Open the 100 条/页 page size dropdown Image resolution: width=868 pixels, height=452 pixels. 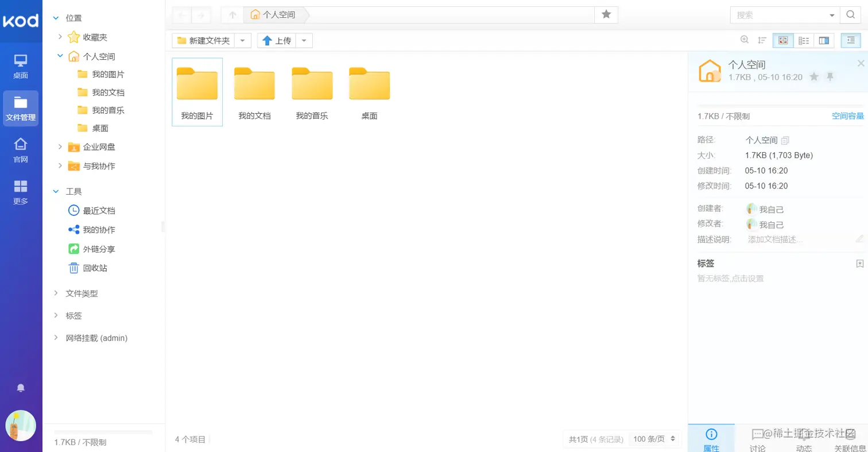[x=654, y=439]
